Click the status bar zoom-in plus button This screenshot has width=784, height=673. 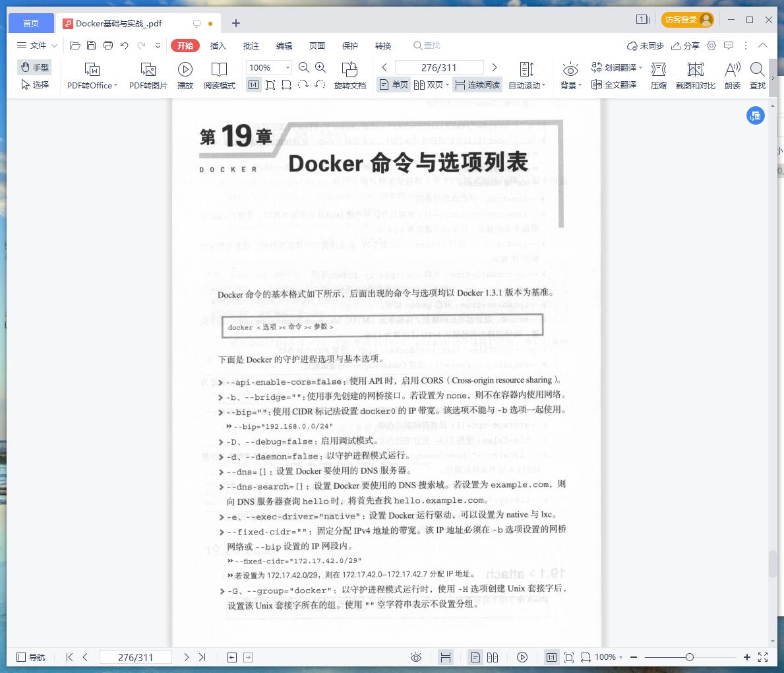point(747,657)
